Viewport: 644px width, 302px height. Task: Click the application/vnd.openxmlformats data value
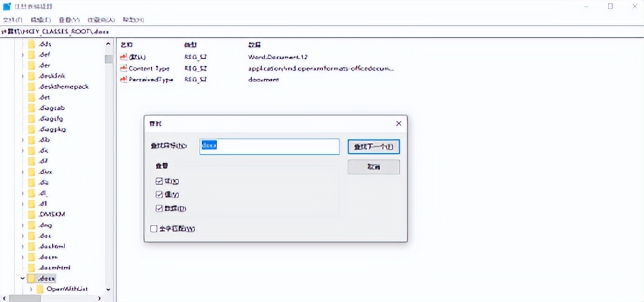321,69
